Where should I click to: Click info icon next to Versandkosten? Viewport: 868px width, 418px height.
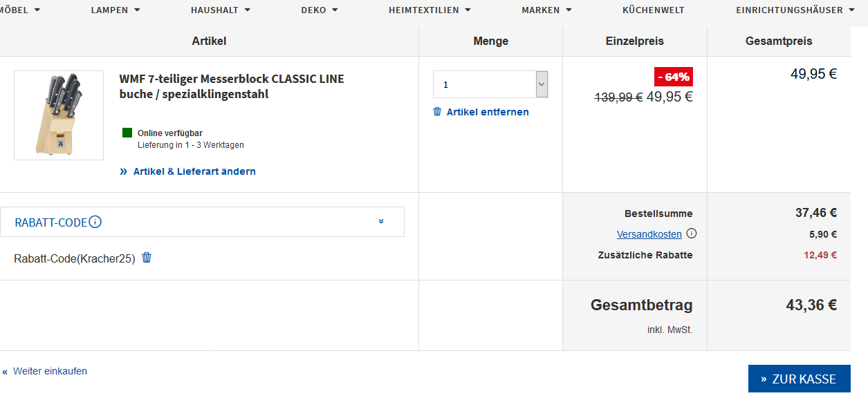[692, 234]
